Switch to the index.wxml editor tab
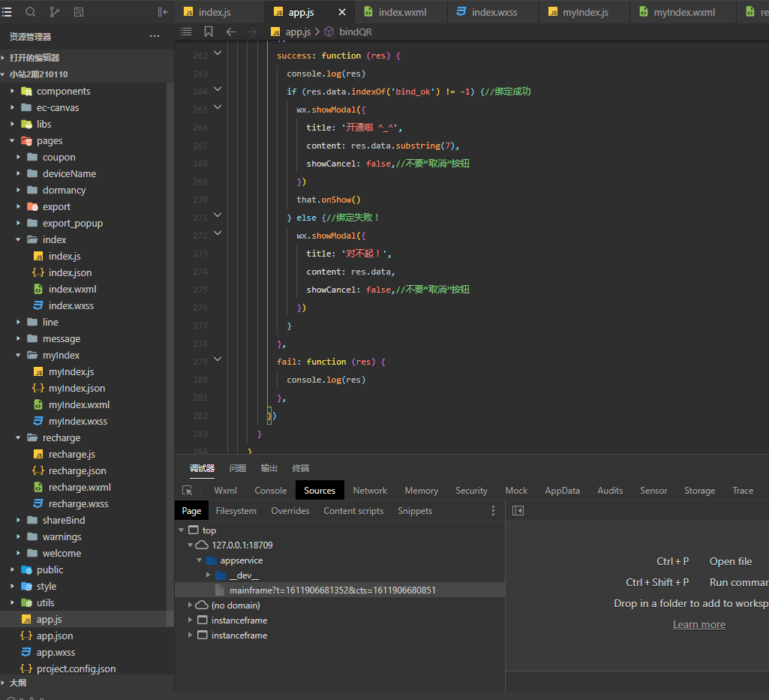The width and height of the screenshot is (769, 700). point(401,12)
